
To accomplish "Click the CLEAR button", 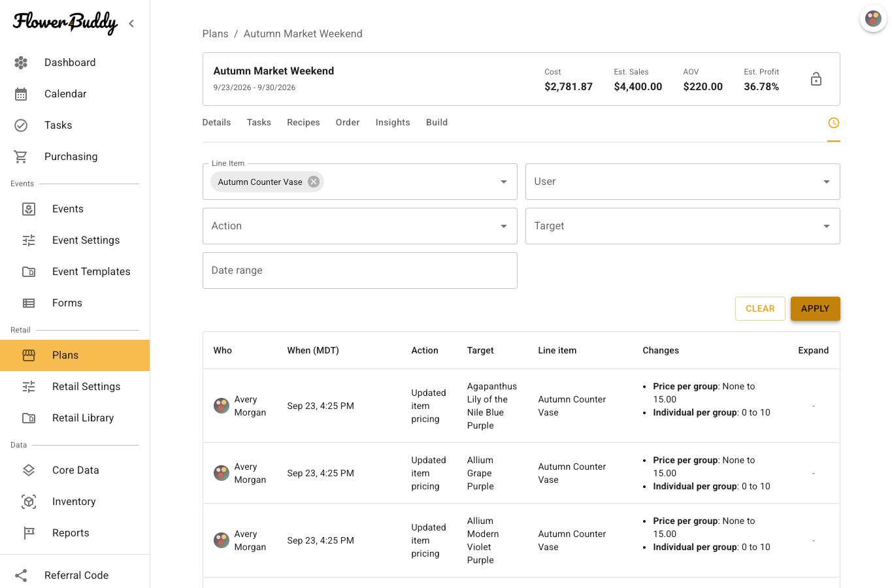I will (x=760, y=309).
